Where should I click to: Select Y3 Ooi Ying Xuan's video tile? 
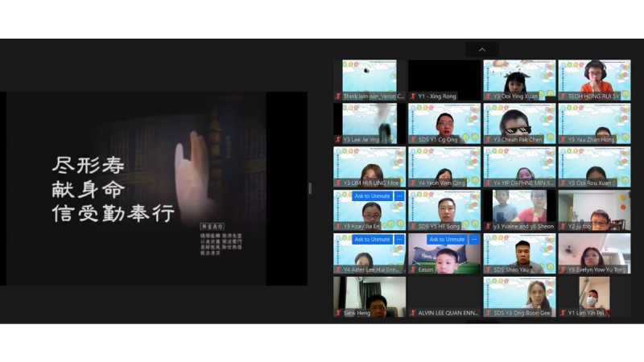click(x=519, y=78)
